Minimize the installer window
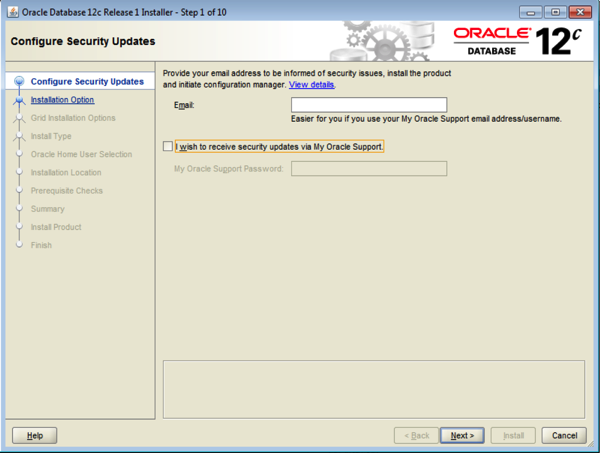Viewport: 600px width, 453px height. point(530,12)
